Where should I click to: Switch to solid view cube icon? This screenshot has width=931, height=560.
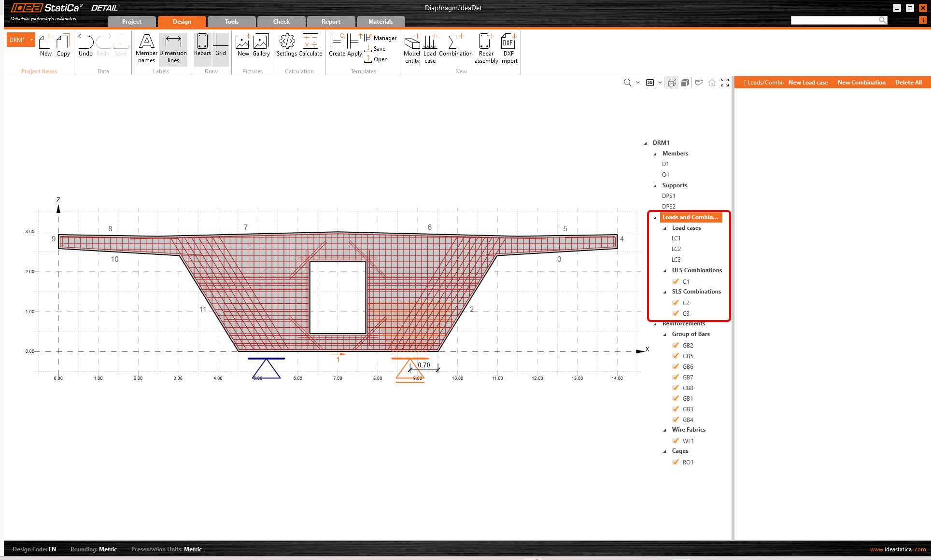pos(685,83)
